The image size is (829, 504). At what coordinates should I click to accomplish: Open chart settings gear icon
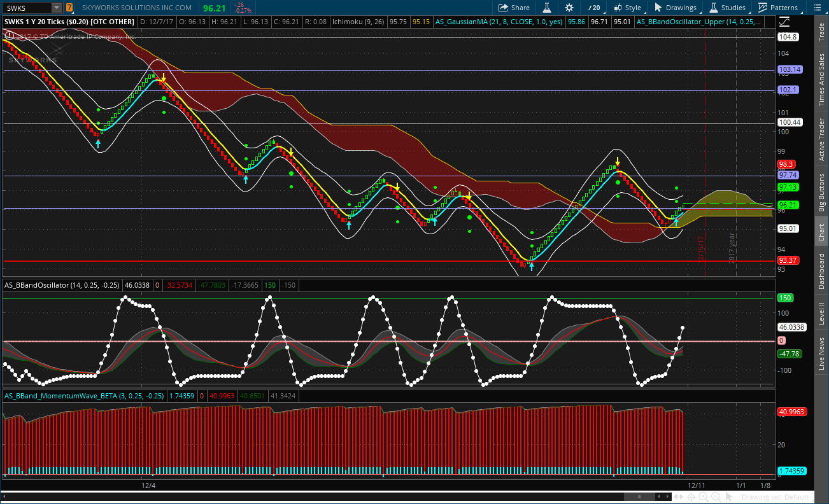click(569, 8)
